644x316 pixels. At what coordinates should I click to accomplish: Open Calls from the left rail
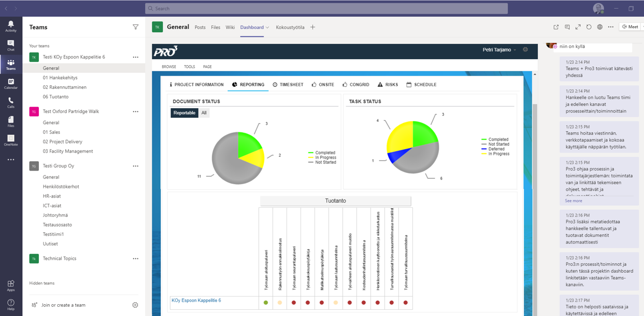[x=11, y=103]
